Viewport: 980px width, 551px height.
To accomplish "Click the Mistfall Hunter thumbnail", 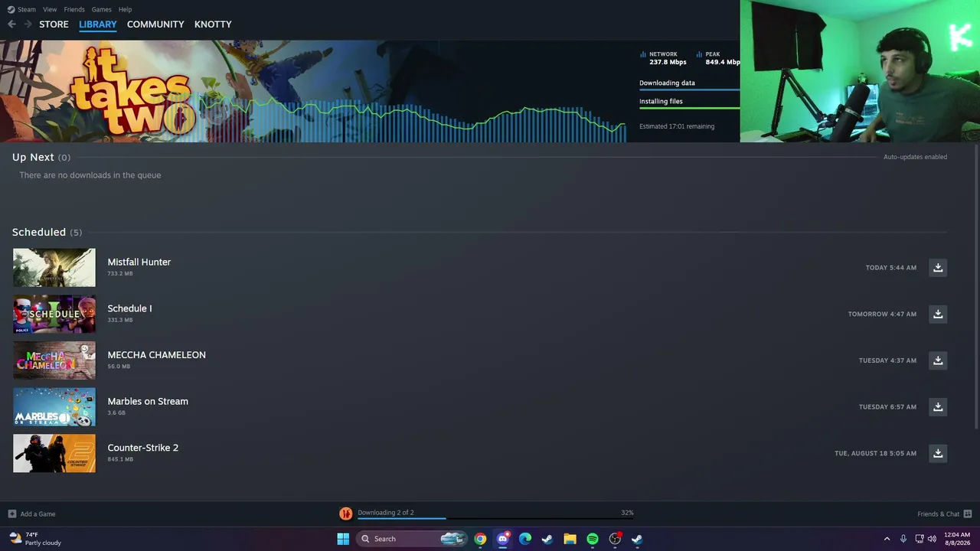I will 54,268.
